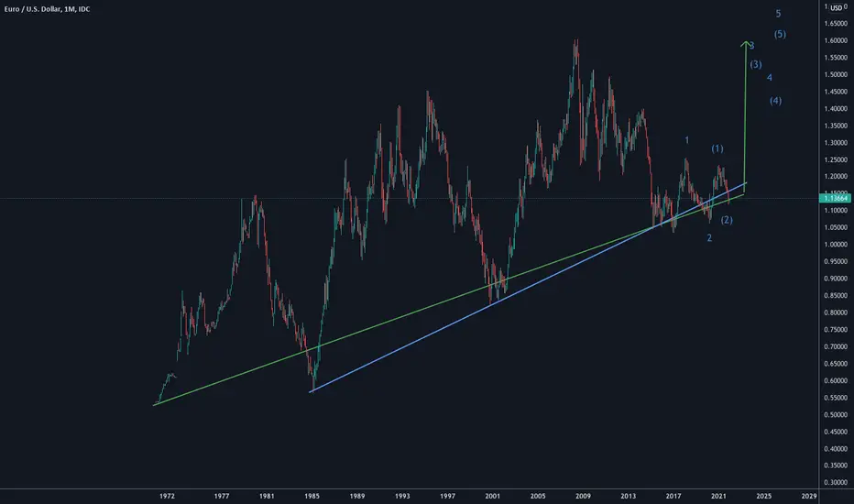Image resolution: width=854 pixels, height=504 pixels.
Task: Click the 2013 label on time axis
Action: [629, 496]
